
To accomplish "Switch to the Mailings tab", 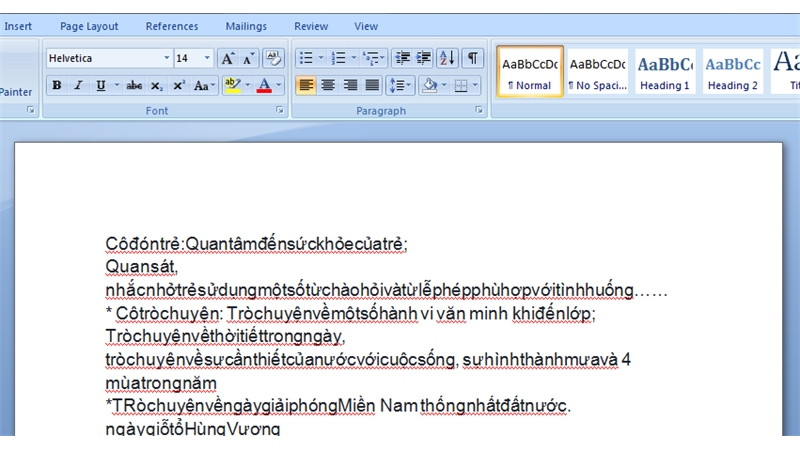I will coord(246,26).
